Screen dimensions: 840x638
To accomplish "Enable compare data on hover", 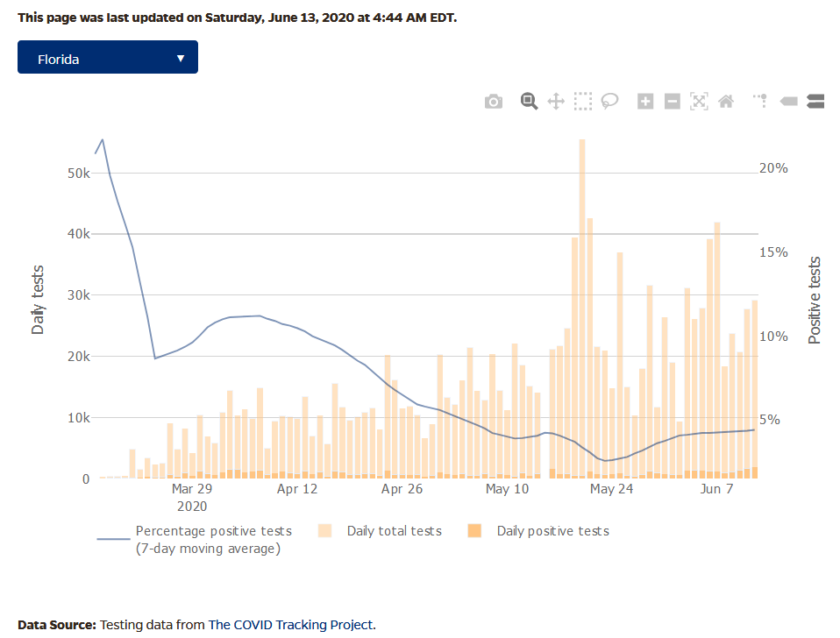I will pyautogui.click(x=815, y=102).
